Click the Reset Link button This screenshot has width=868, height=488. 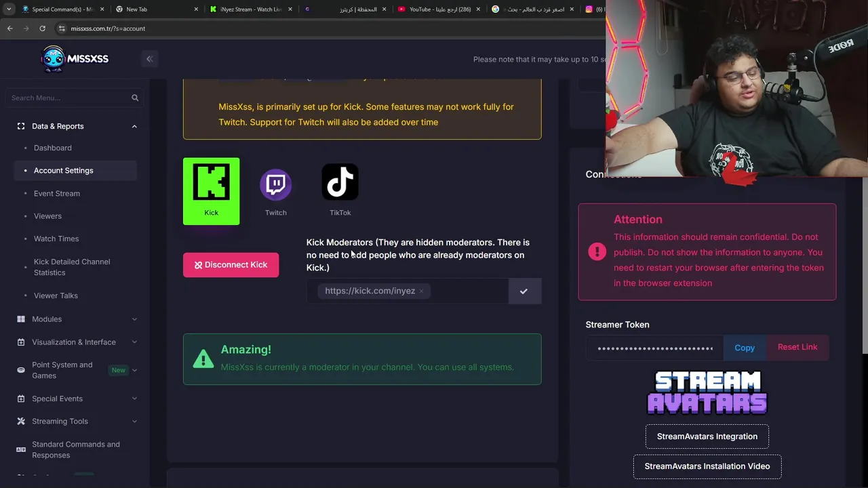[797, 347]
